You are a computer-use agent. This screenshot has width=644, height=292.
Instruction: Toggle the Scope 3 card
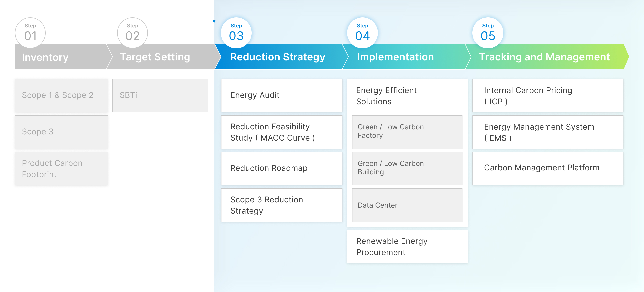coord(61,132)
